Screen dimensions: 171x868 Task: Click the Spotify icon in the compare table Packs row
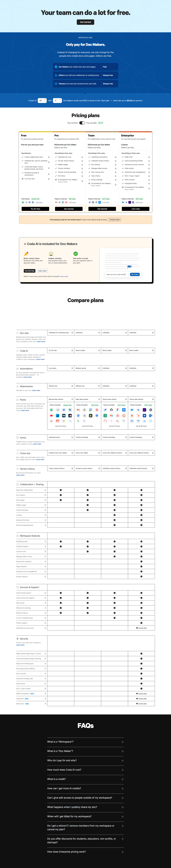(51, 410)
